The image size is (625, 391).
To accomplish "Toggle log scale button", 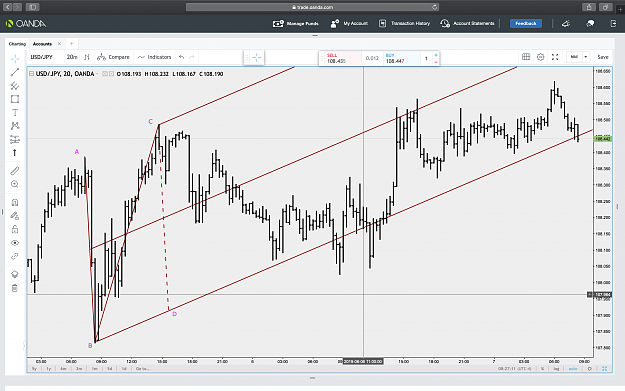I will [556, 369].
